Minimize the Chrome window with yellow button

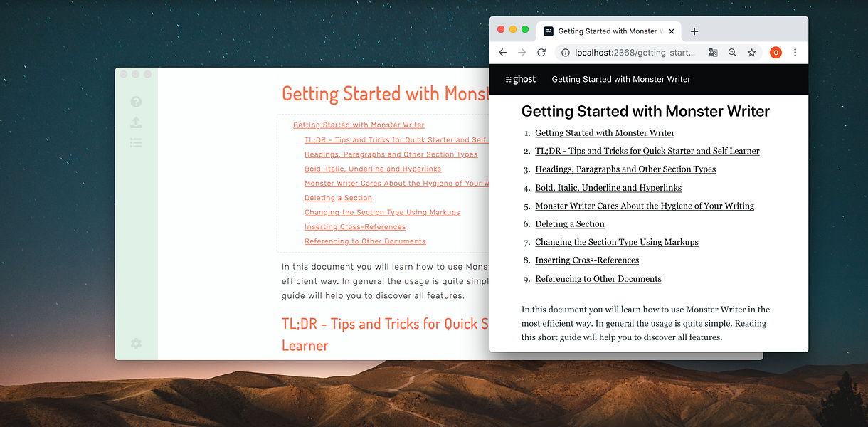pos(513,29)
